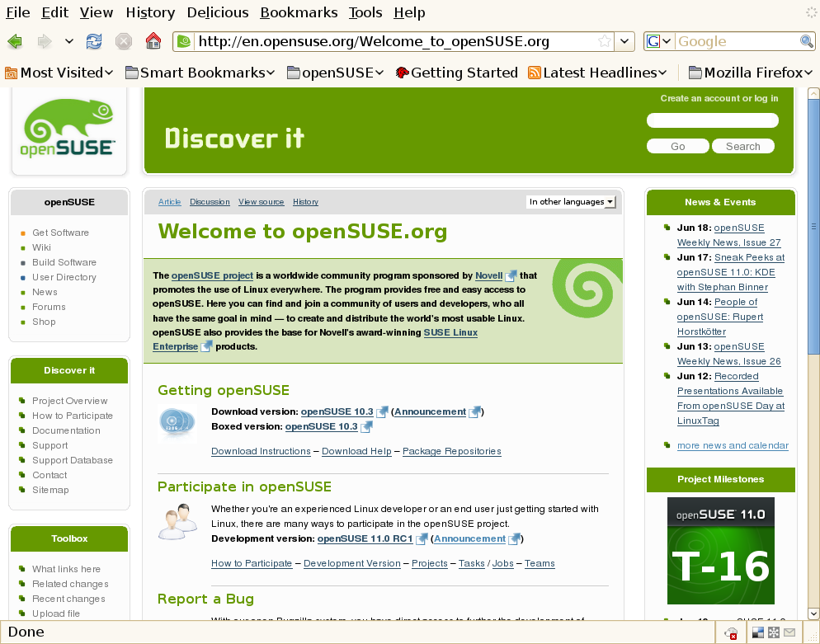Screen dimensions: 820x644
Task: Click the page's vertical scrollbar thumb
Action: coord(813,223)
